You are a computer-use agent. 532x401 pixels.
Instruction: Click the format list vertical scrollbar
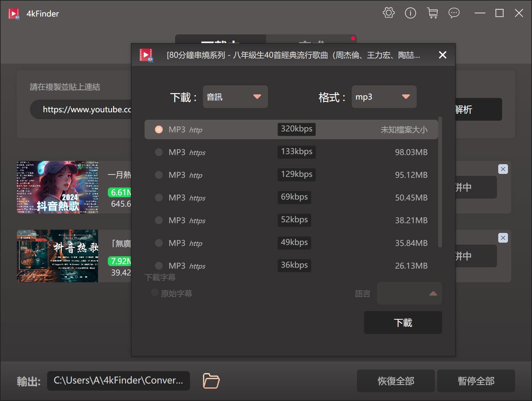(x=440, y=182)
